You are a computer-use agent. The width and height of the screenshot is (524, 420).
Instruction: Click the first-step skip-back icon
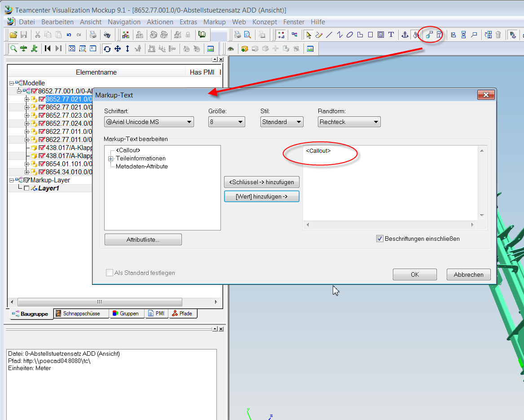pos(48,49)
